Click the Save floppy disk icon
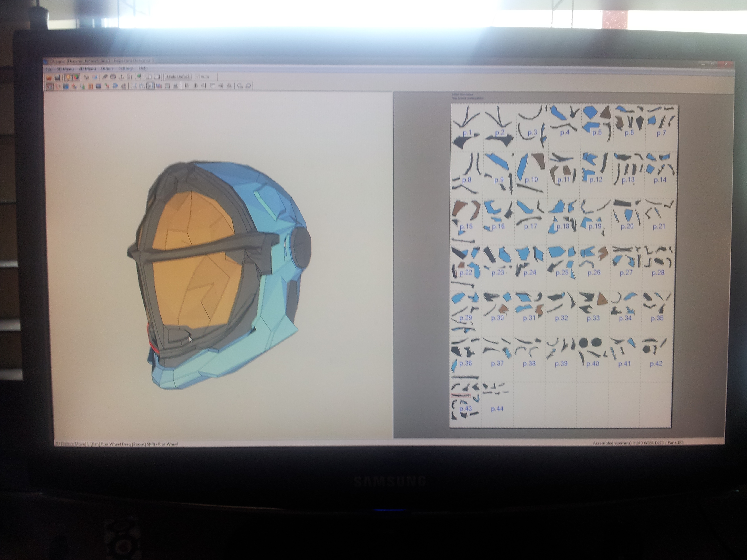747x560 pixels. click(57, 77)
